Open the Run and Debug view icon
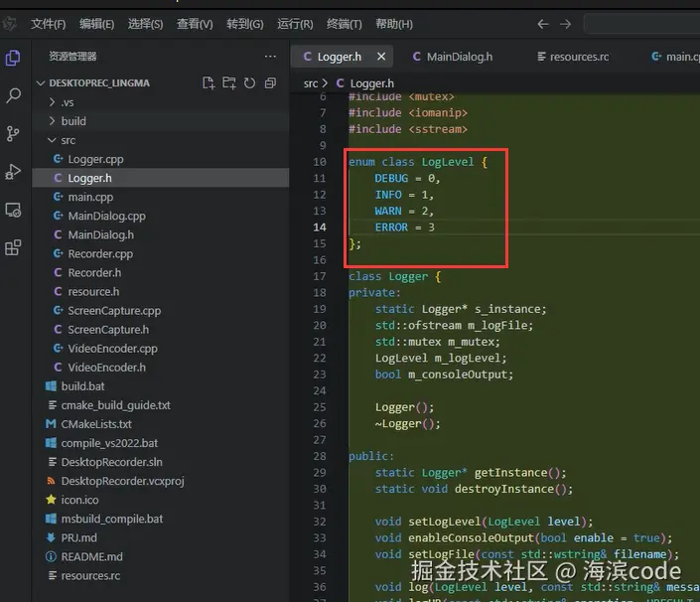The width and height of the screenshot is (700, 602). coord(13,172)
